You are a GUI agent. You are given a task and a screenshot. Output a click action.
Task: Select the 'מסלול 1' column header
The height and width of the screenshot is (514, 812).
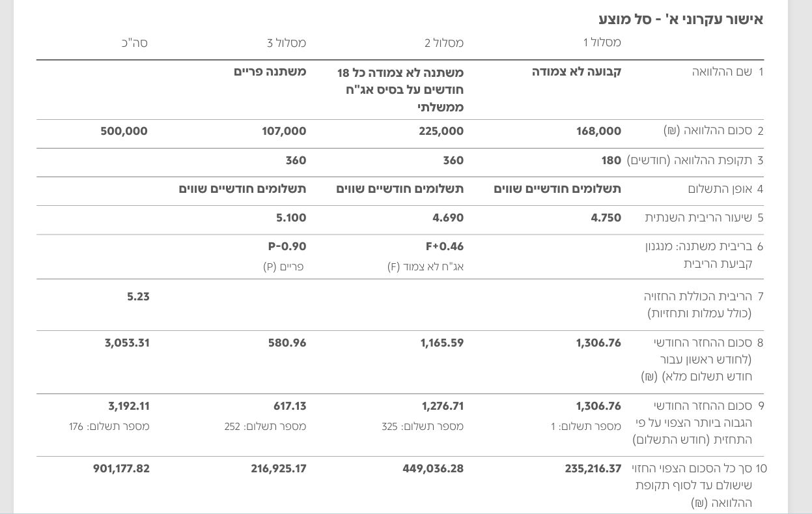click(602, 43)
